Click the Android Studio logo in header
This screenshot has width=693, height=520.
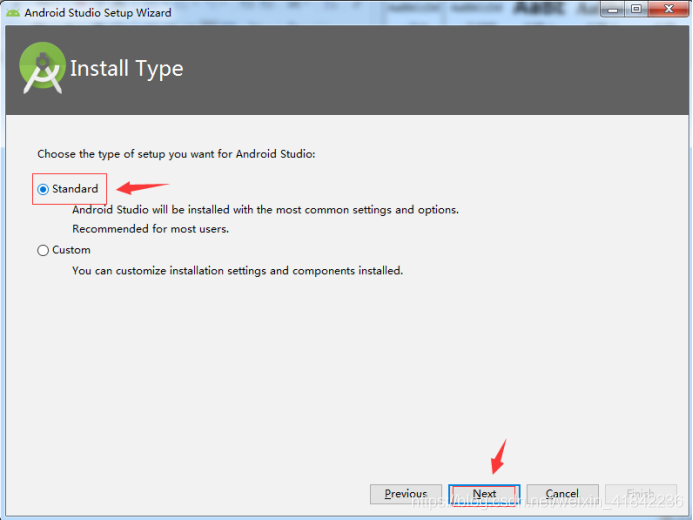click(42, 68)
